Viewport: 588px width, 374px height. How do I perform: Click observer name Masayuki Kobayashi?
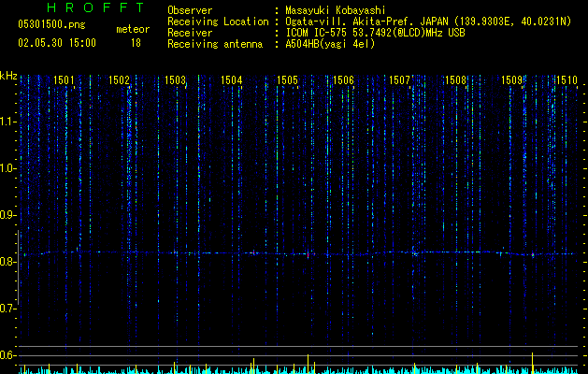point(336,10)
